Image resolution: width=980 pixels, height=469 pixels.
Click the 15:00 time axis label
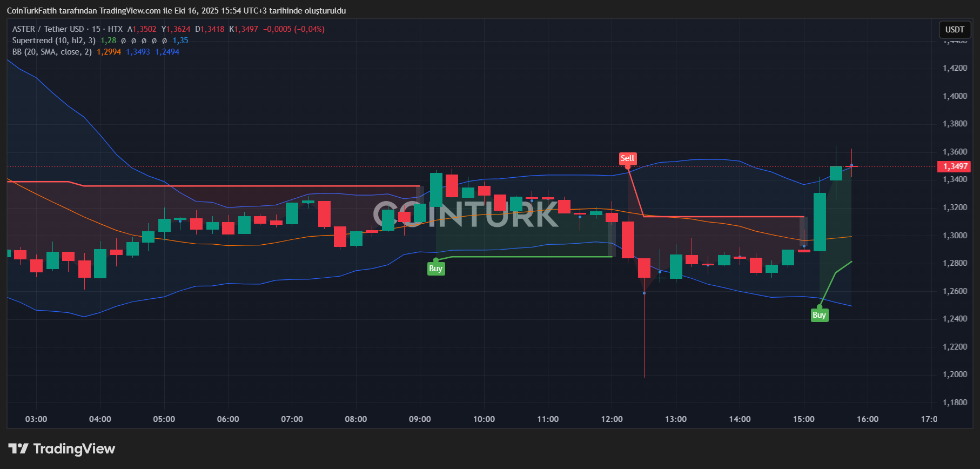[804, 419]
